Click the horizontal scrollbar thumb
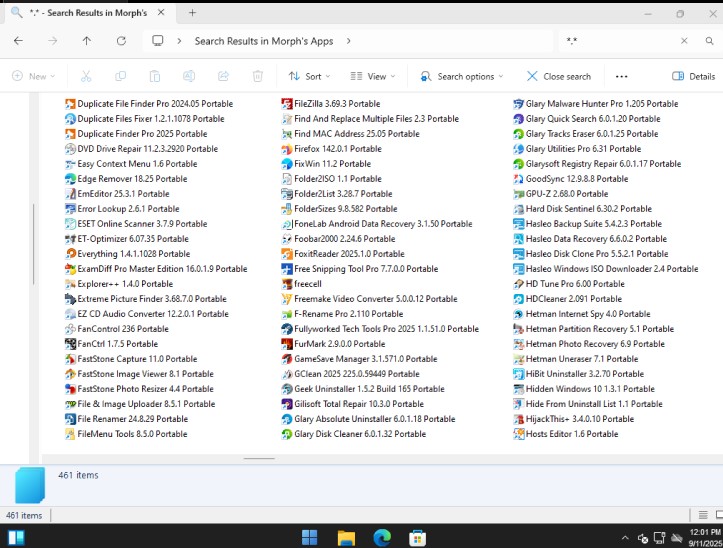723x548 pixels. click(x=259, y=459)
